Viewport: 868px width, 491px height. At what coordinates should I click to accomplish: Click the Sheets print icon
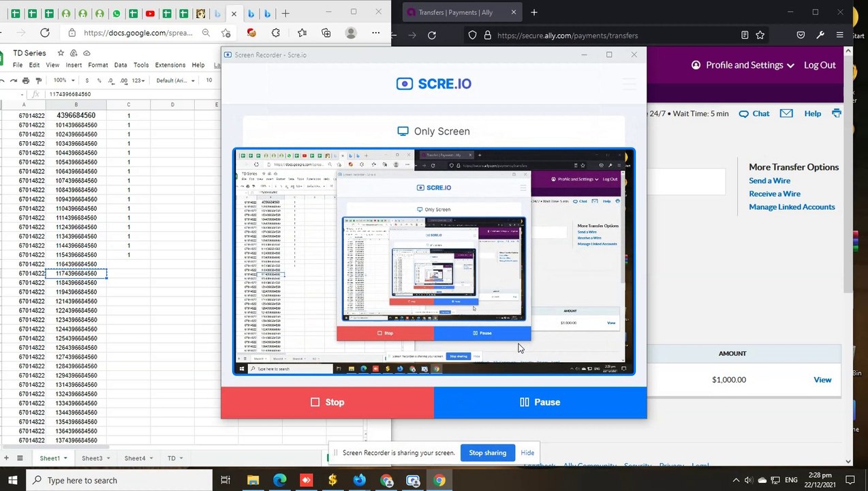pyautogui.click(x=26, y=80)
